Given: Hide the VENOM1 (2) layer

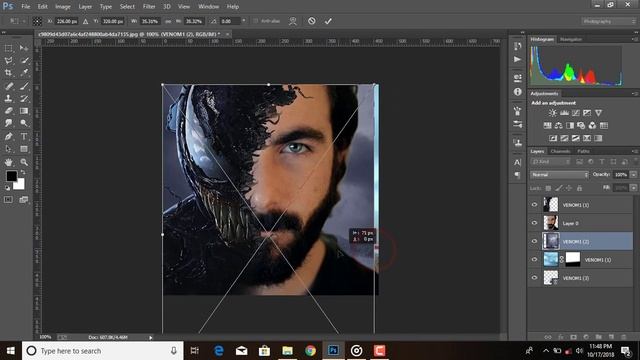Looking at the screenshot, I should pos(534,241).
